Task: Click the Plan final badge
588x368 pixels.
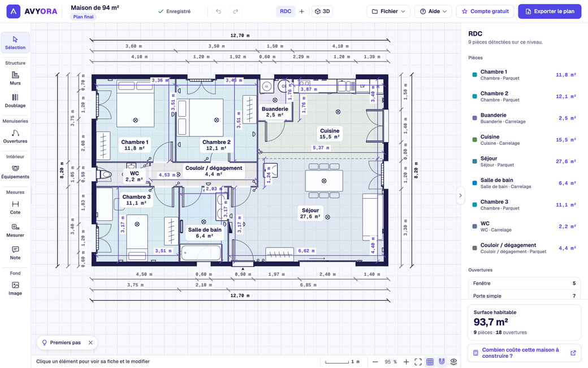Action: (83, 17)
